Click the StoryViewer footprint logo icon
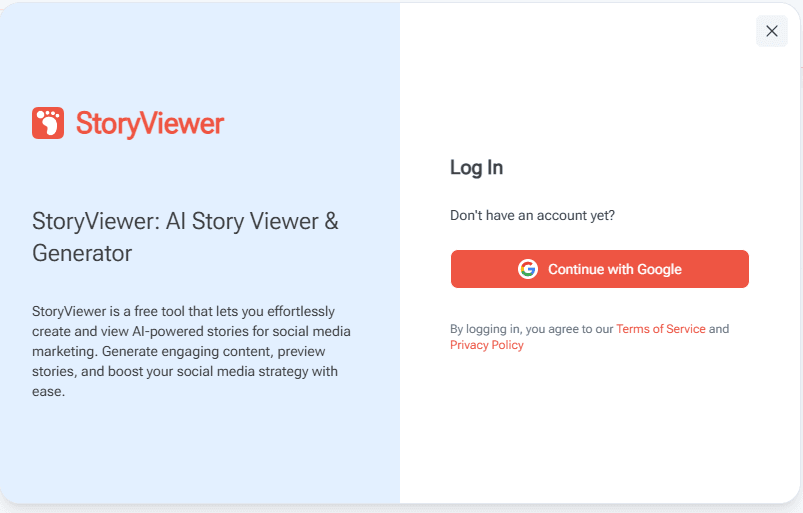Screen dimensions: 803x513 pyautogui.click(x=48, y=123)
